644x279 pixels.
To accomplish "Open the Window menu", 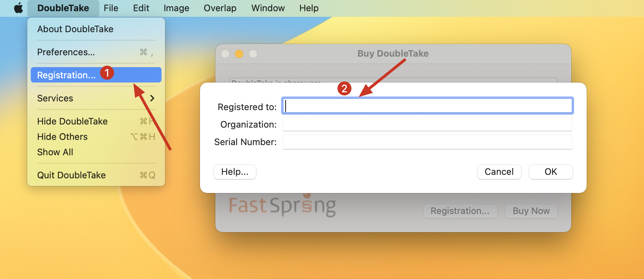I will point(268,8).
